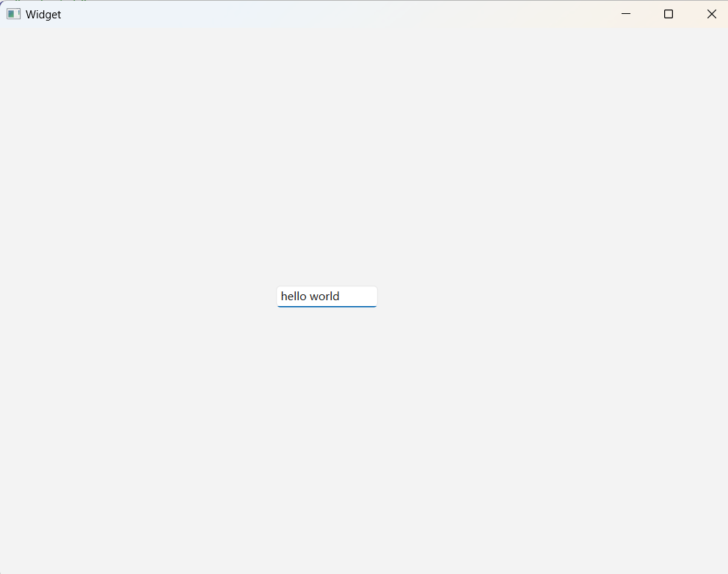The height and width of the screenshot is (574, 728).
Task: Minimize the Widget window
Action: 626,14
